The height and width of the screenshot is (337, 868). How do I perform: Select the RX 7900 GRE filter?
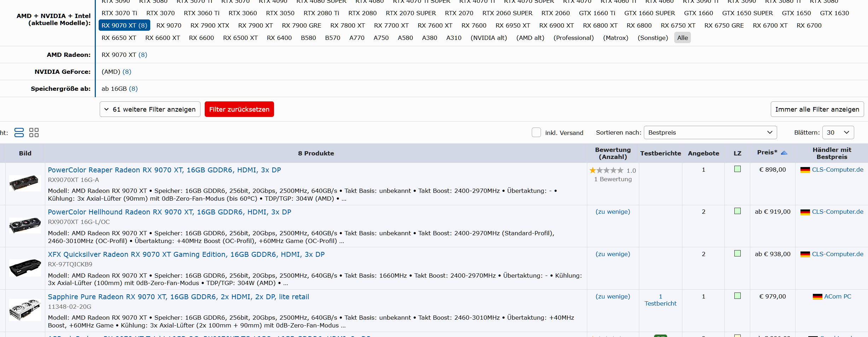pyautogui.click(x=302, y=25)
